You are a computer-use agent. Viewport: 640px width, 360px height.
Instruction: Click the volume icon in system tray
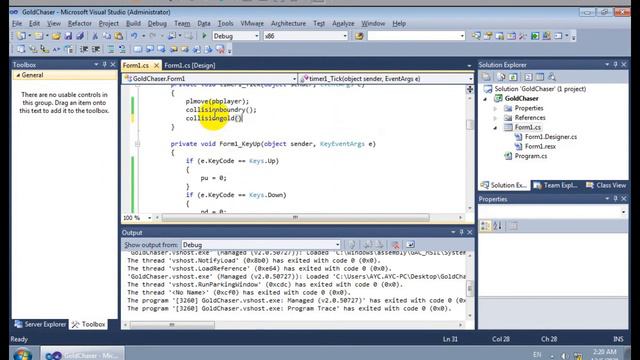564,356
